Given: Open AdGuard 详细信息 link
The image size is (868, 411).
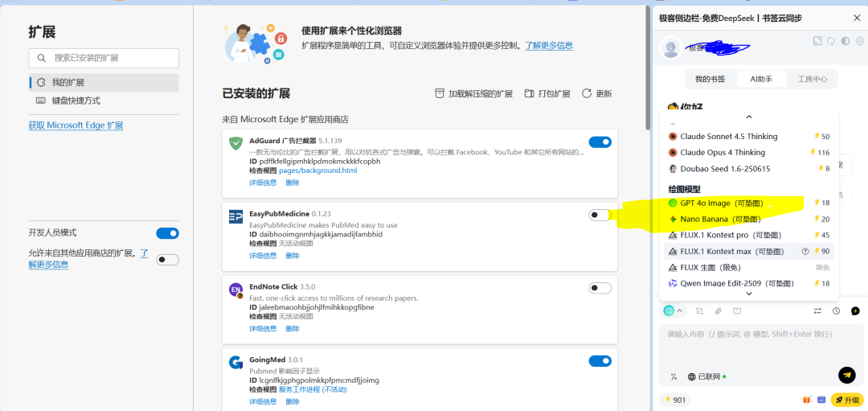Looking at the screenshot, I should pos(263,183).
